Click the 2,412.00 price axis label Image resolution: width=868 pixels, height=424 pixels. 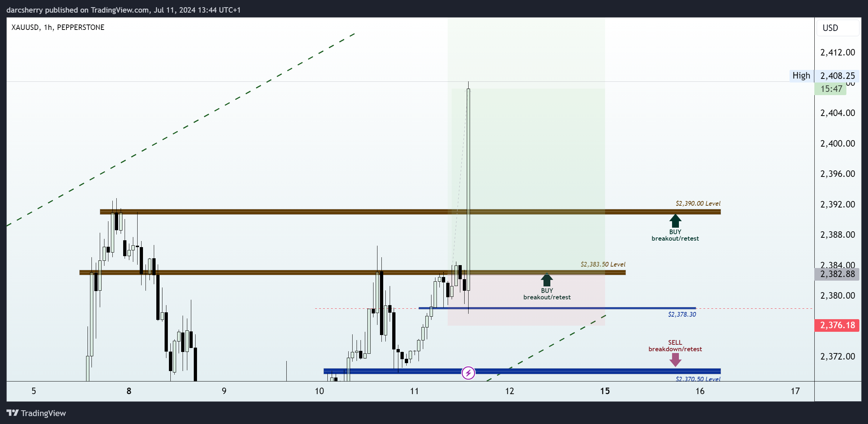(837, 53)
